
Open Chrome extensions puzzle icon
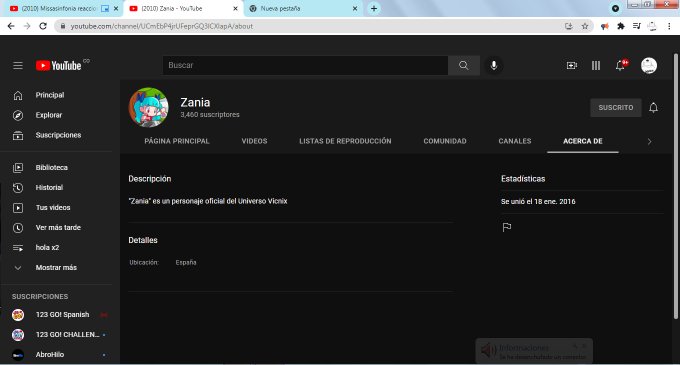coord(621,26)
